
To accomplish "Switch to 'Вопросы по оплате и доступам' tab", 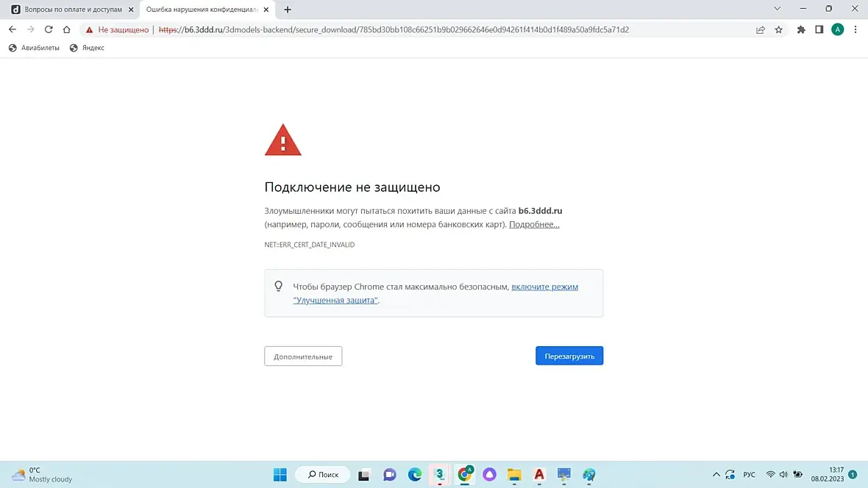I will 73,10.
